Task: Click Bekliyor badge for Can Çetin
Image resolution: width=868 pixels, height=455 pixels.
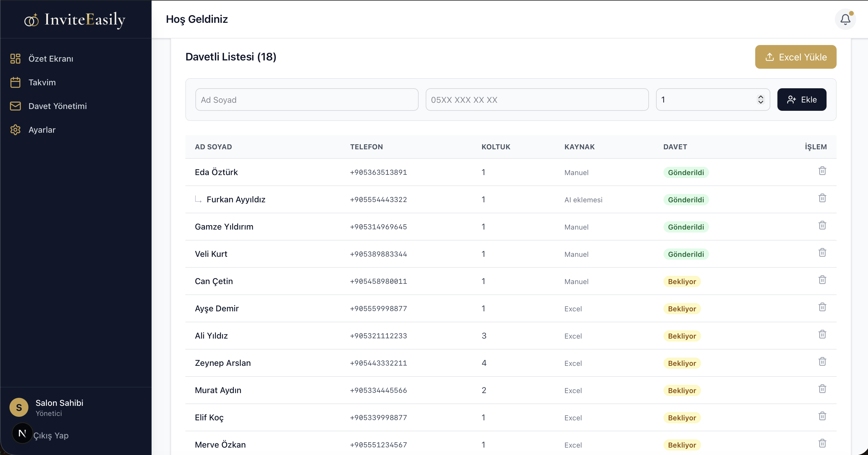Action: click(x=682, y=282)
